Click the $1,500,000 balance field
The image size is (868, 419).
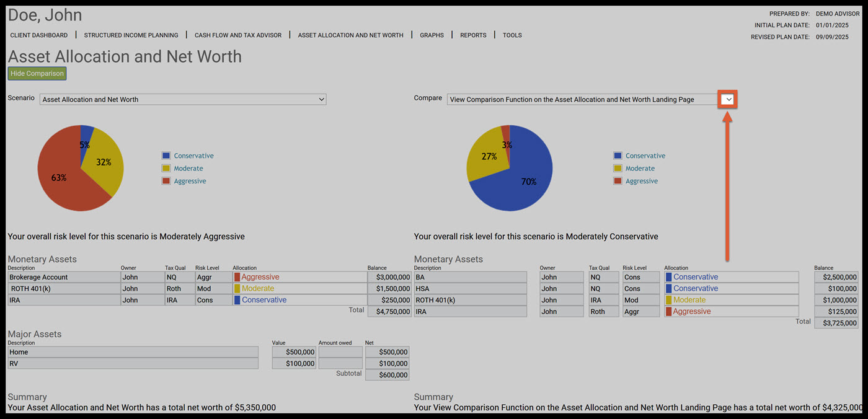click(x=389, y=288)
